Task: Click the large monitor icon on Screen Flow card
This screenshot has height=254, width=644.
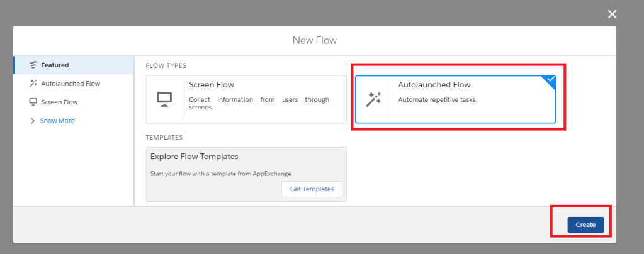Action: 164,99
